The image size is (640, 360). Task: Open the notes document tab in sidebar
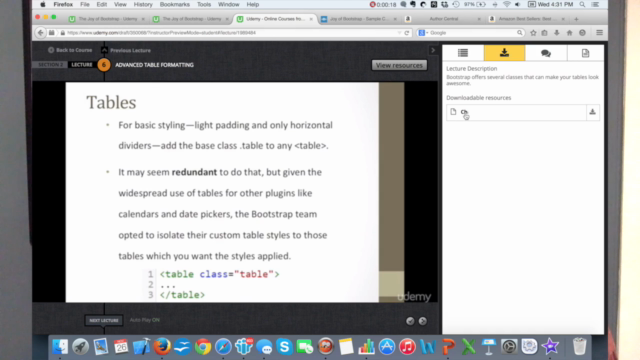coord(585,53)
